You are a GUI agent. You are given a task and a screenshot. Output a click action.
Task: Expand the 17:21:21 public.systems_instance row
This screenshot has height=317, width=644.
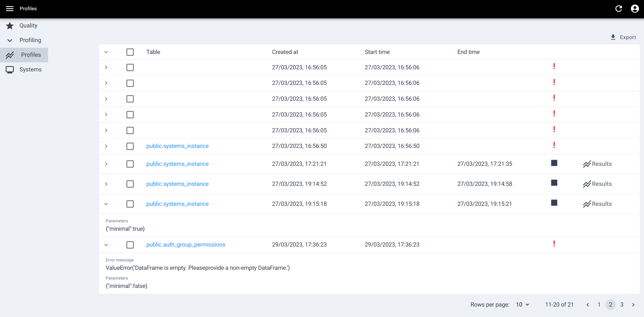pos(106,164)
